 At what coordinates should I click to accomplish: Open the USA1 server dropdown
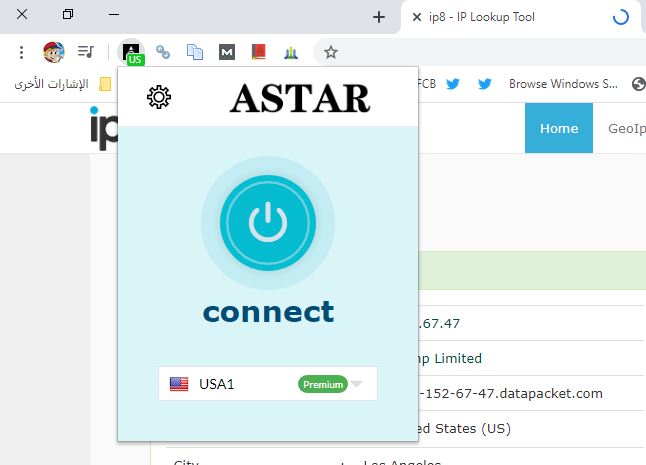[x=268, y=384]
